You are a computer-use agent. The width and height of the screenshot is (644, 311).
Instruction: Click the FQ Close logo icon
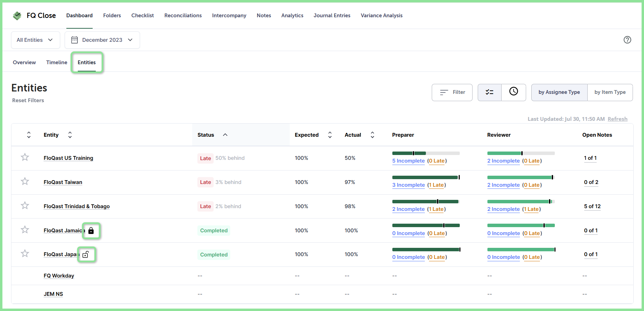pos(17,16)
